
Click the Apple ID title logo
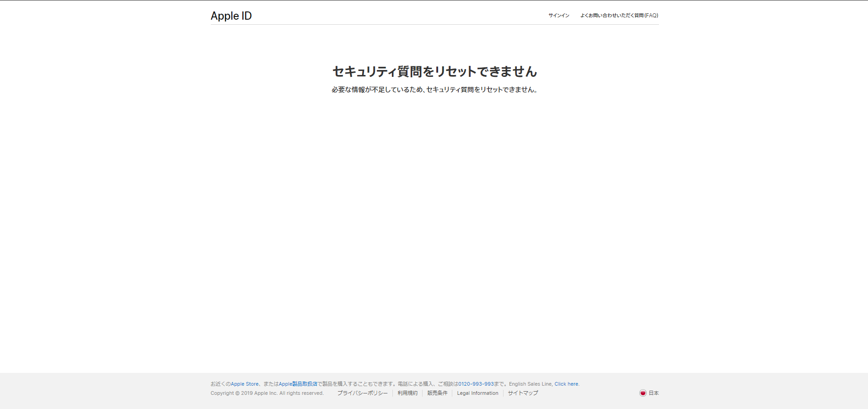(231, 16)
